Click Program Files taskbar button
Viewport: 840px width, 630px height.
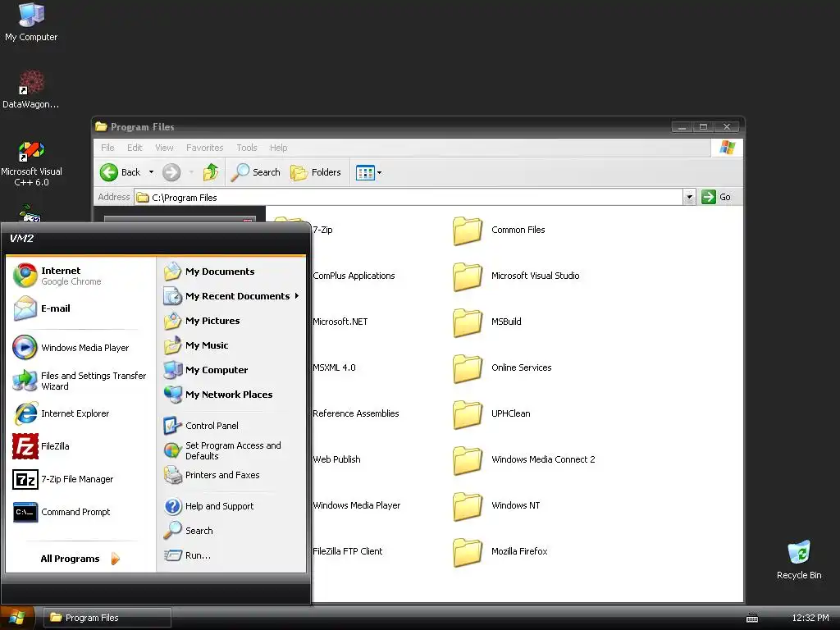click(x=107, y=618)
